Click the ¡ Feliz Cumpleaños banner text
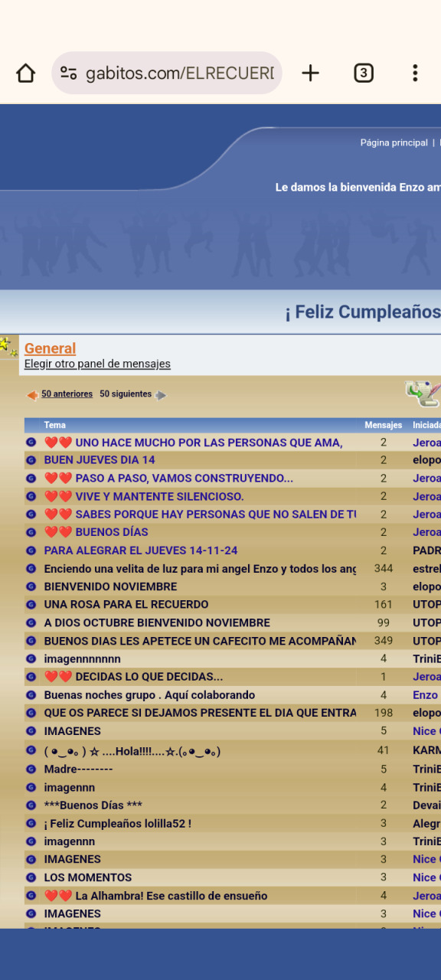 click(363, 312)
